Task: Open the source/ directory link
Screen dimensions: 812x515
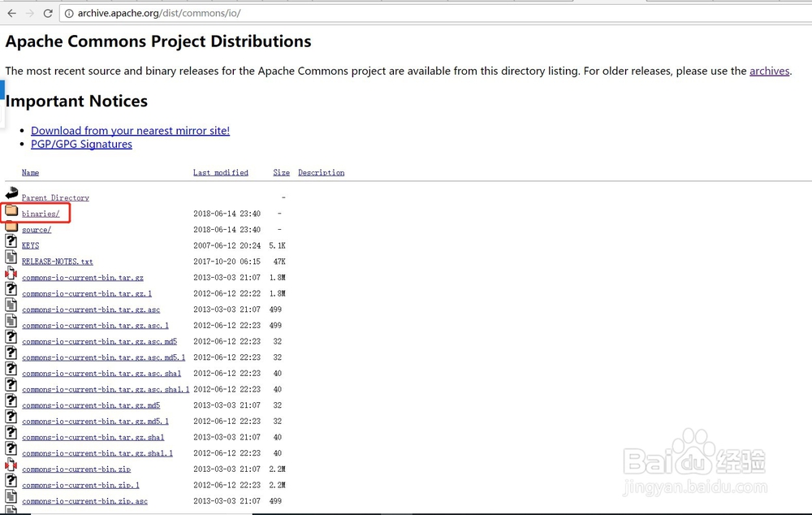Action: click(x=37, y=230)
